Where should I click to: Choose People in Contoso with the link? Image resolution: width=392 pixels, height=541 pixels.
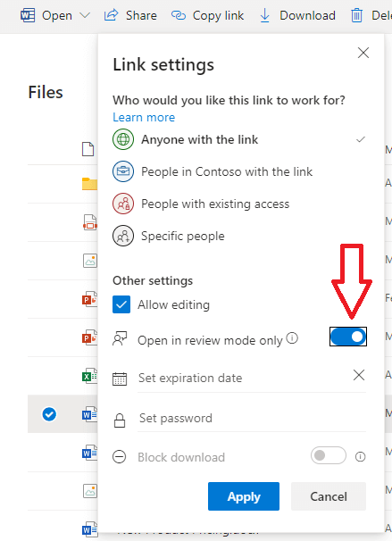click(239, 171)
